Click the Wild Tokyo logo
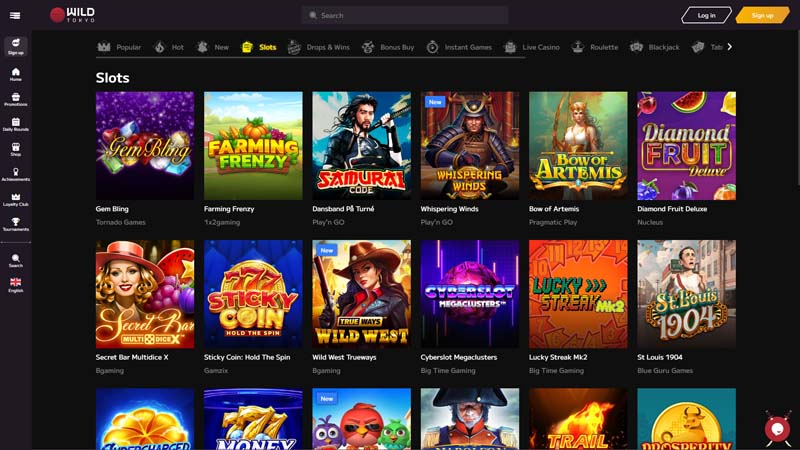This screenshot has height=450, width=800. click(72, 15)
